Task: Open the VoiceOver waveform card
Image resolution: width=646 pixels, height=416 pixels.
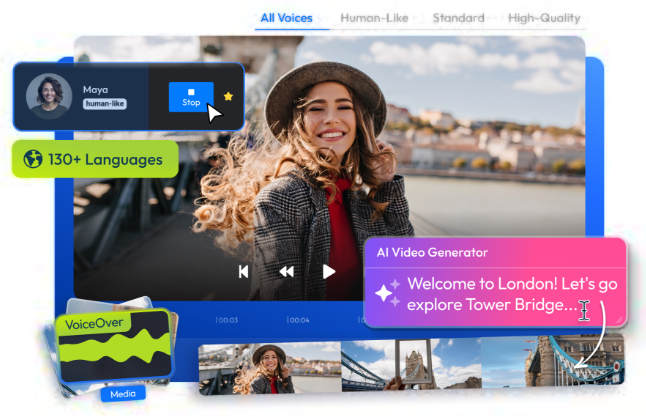Action: 114,345
